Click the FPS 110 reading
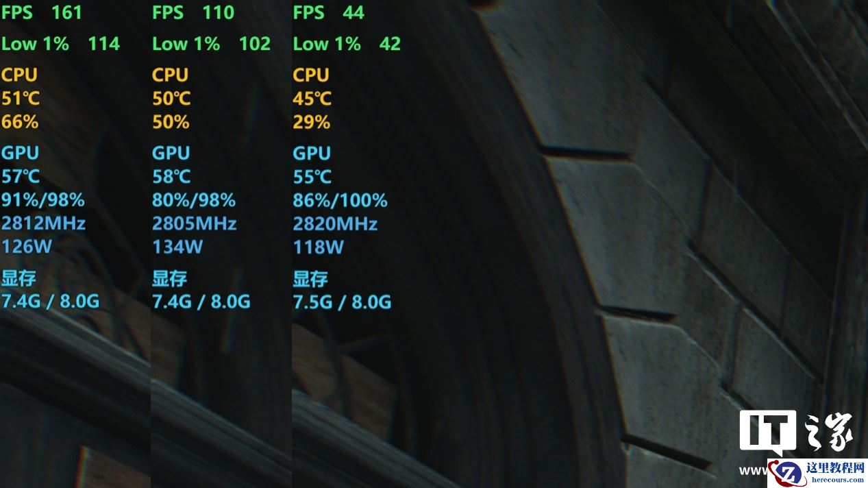Viewport: 868px width, 488px height. [x=193, y=12]
